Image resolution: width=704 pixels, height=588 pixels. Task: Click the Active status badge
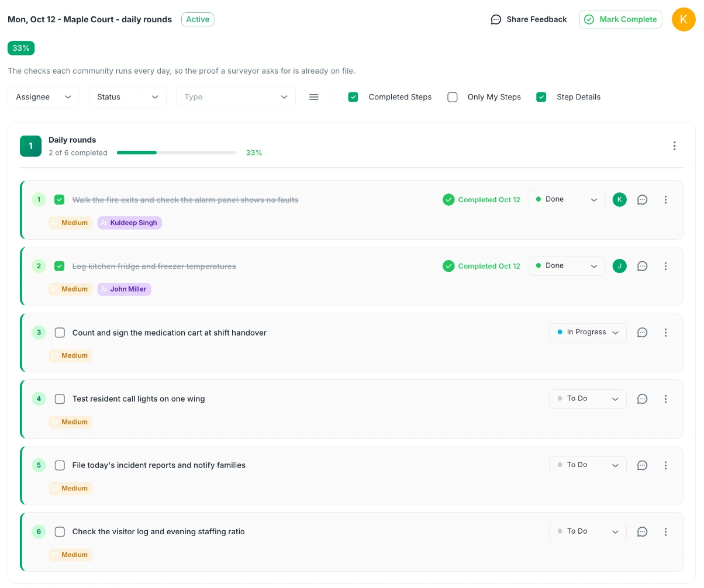(x=198, y=19)
